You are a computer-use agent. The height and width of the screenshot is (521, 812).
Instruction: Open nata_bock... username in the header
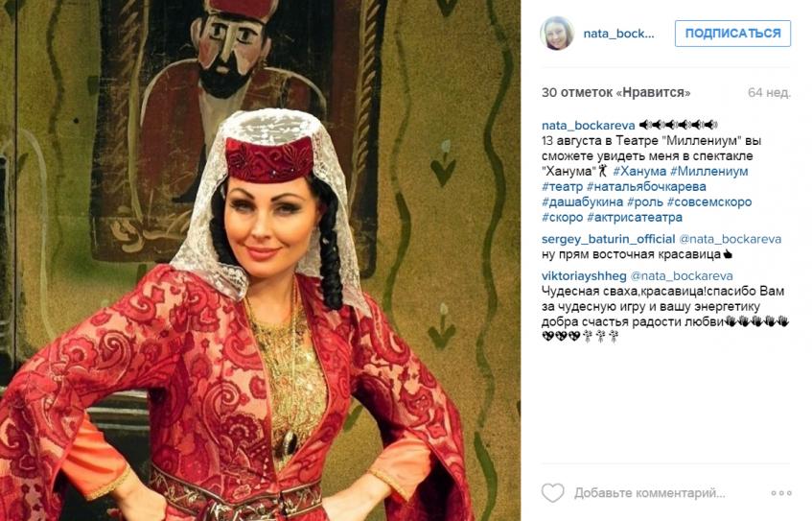618,34
